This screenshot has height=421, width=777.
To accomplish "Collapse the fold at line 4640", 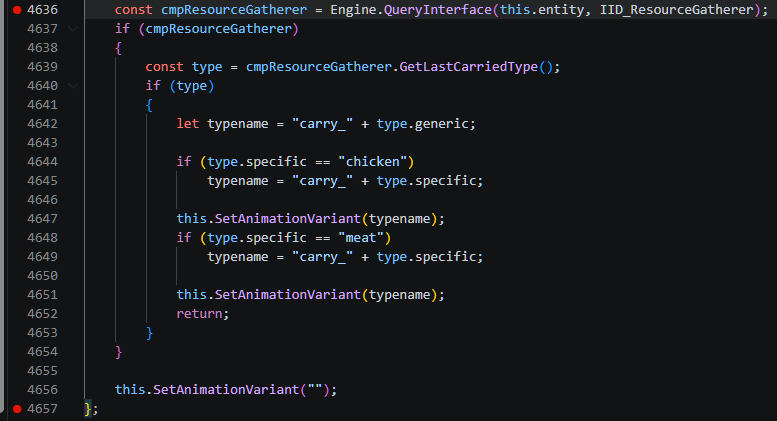I will pos(73,86).
